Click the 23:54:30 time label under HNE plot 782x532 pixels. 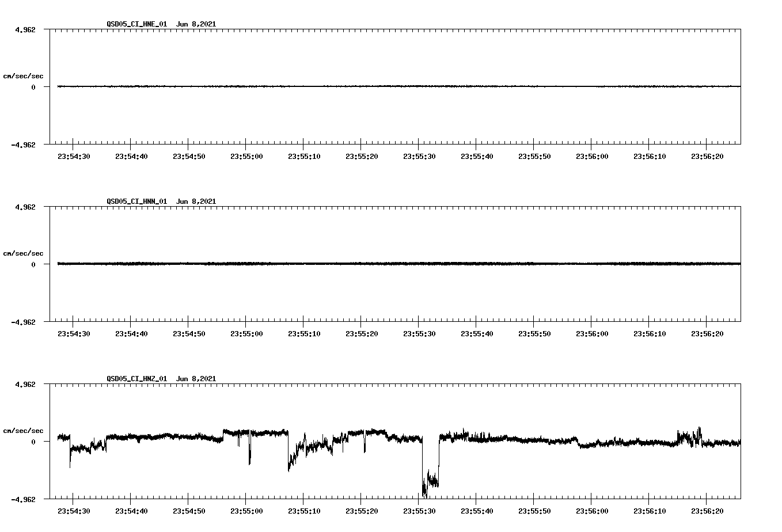tap(74, 156)
